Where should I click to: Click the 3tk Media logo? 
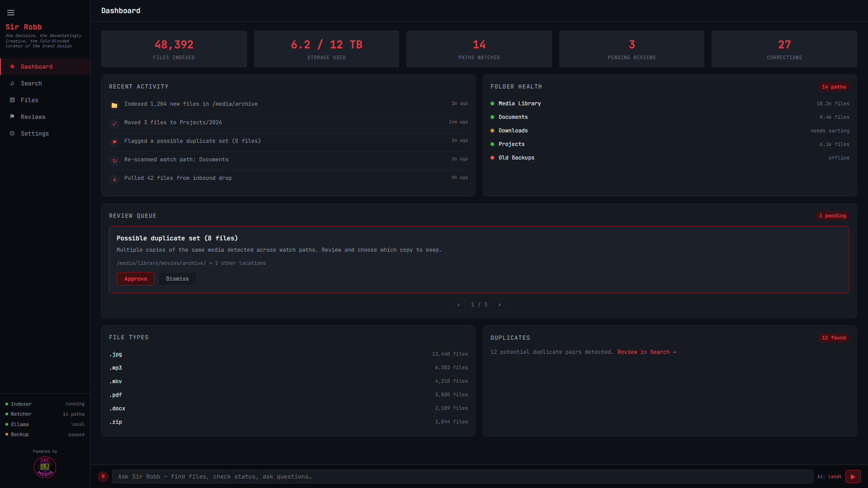click(45, 467)
